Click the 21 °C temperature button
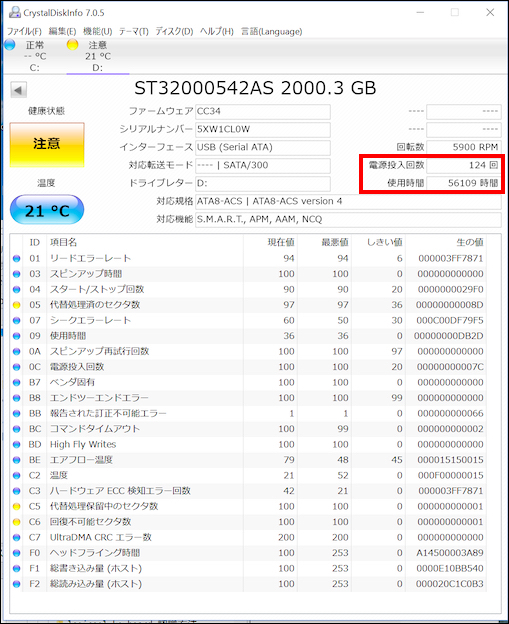This screenshot has width=509, height=624. [x=47, y=210]
